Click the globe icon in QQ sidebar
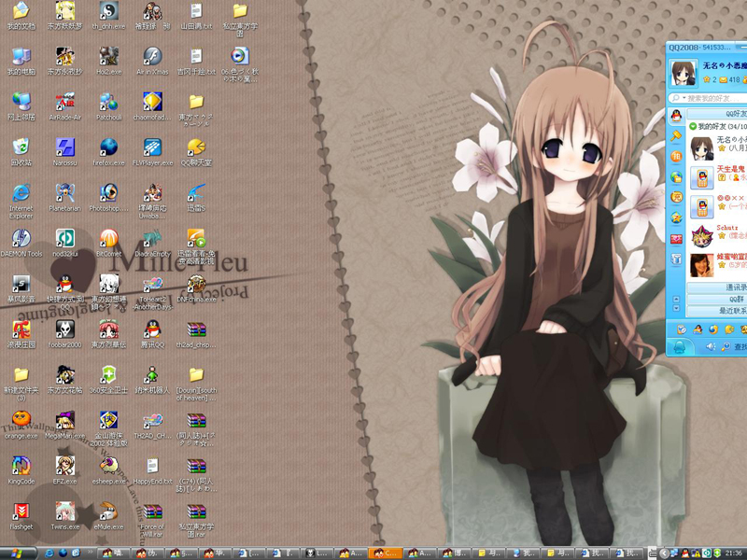This screenshot has height=560, width=747. click(676, 177)
